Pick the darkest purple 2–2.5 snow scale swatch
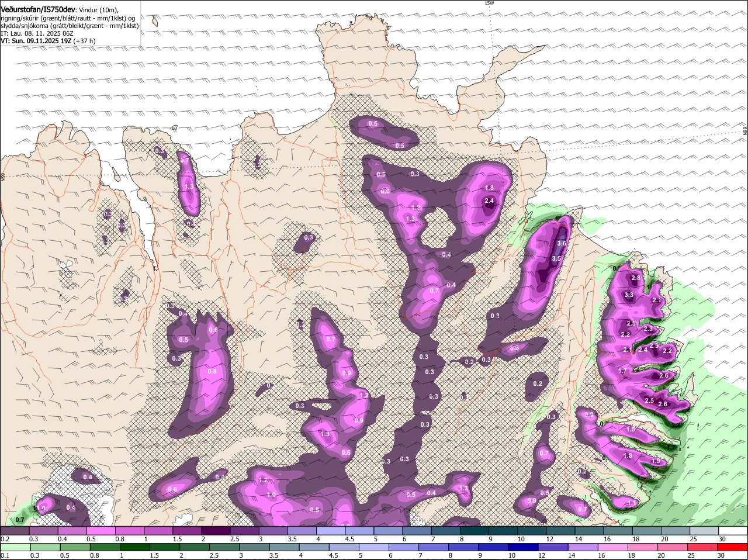This screenshot has width=748, height=560. (216, 531)
